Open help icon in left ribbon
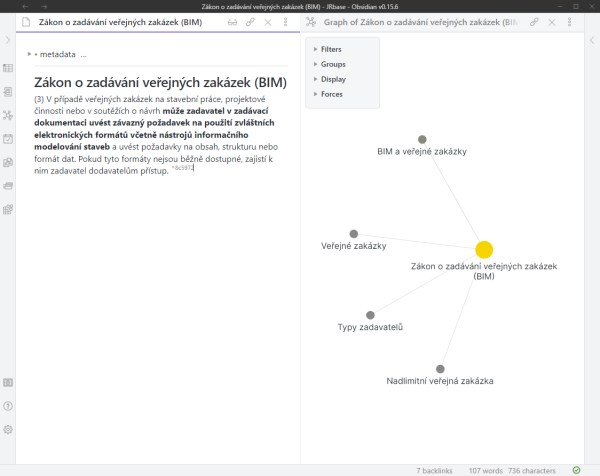600x476 pixels. click(x=8, y=406)
